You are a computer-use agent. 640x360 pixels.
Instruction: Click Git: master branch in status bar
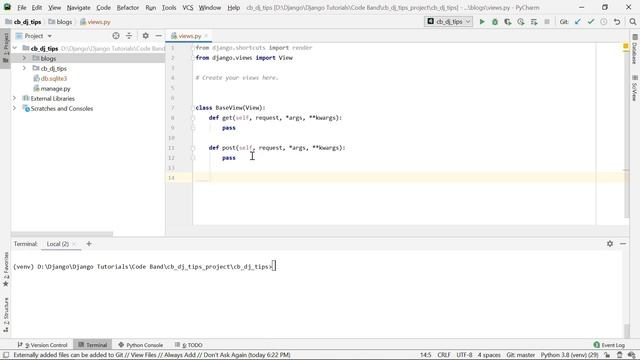click(x=520, y=355)
